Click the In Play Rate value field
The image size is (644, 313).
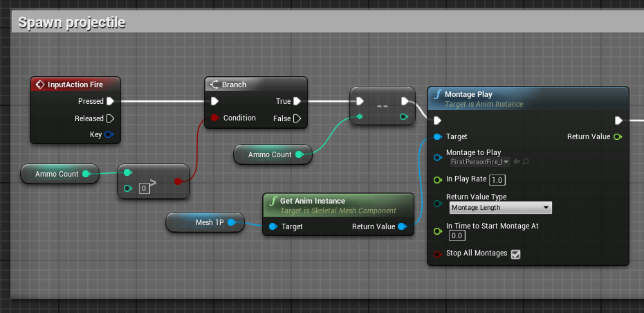tap(497, 180)
